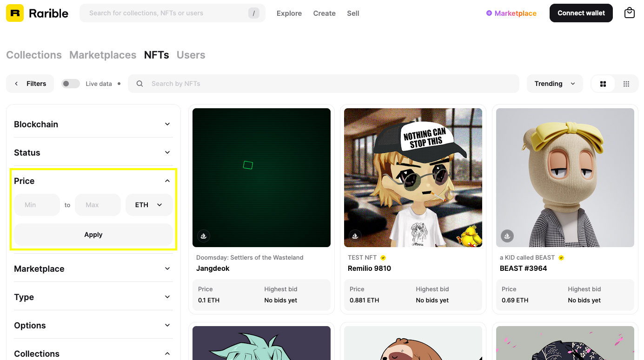This screenshot has width=644, height=360.
Task: Expand the Status filter section
Action: pyautogui.click(x=93, y=152)
